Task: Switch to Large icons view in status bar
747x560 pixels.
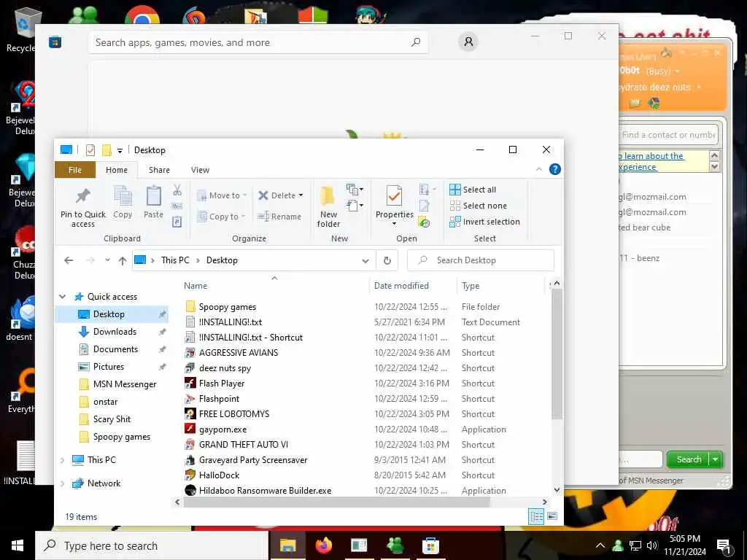Action: (x=552, y=517)
